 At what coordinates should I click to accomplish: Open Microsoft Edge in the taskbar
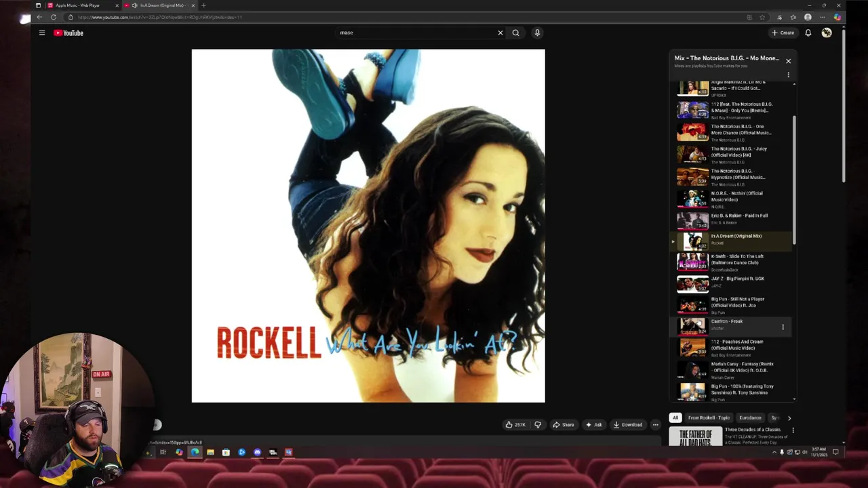(195, 452)
